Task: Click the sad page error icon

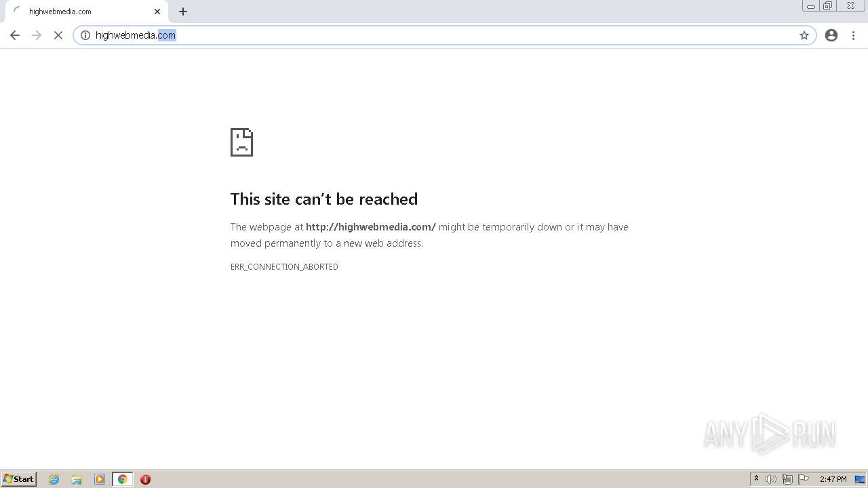Action: 241,142
